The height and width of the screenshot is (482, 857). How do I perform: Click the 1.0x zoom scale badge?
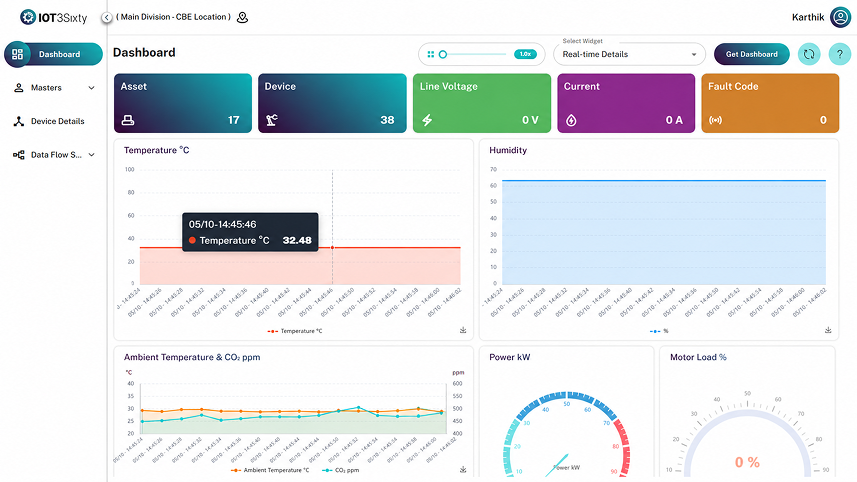(x=525, y=54)
